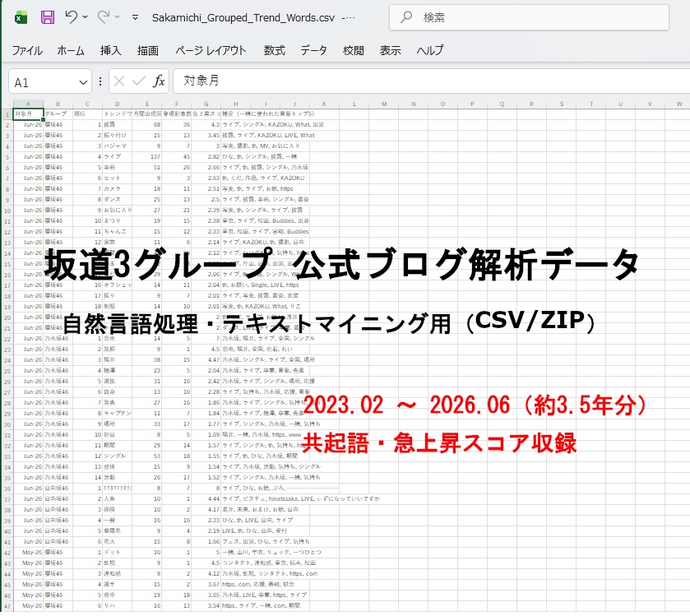The width and height of the screenshot is (690, 616).
Task: Click the Name Box showing A1
Action: pos(43,82)
